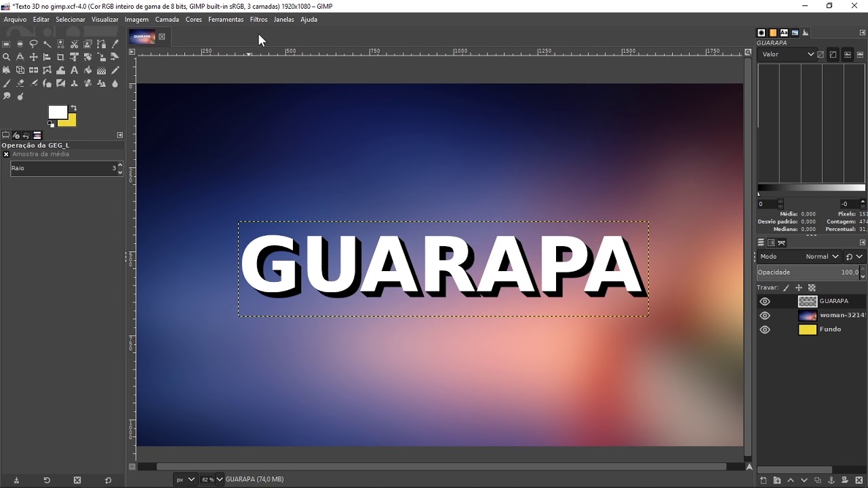
Task: Toggle lock alpha channel checkerboard
Action: pos(812,288)
